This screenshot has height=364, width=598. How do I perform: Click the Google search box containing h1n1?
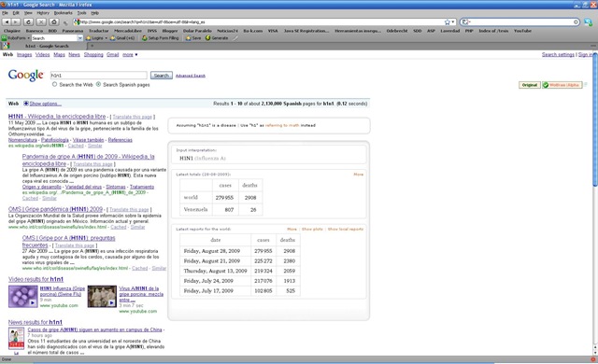pos(99,76)
